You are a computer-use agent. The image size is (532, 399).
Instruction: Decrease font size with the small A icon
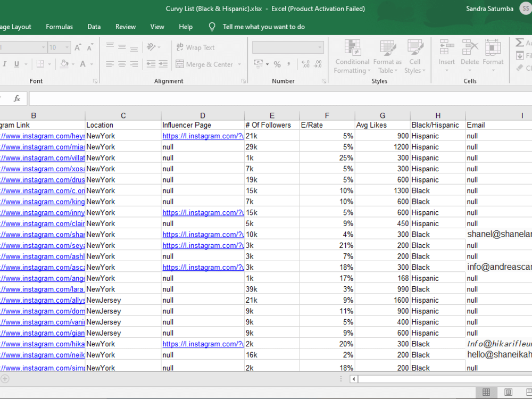point(89,47)
